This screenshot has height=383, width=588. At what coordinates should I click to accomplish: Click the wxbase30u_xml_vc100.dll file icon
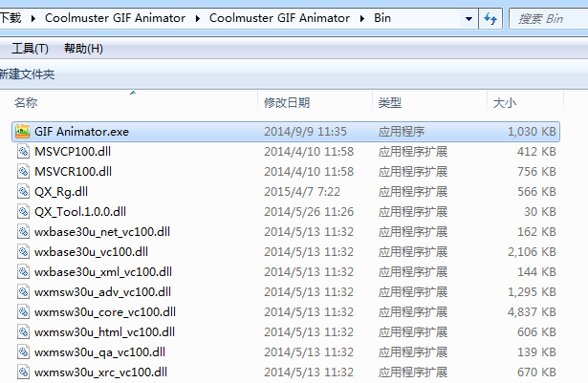click(23, 271)
